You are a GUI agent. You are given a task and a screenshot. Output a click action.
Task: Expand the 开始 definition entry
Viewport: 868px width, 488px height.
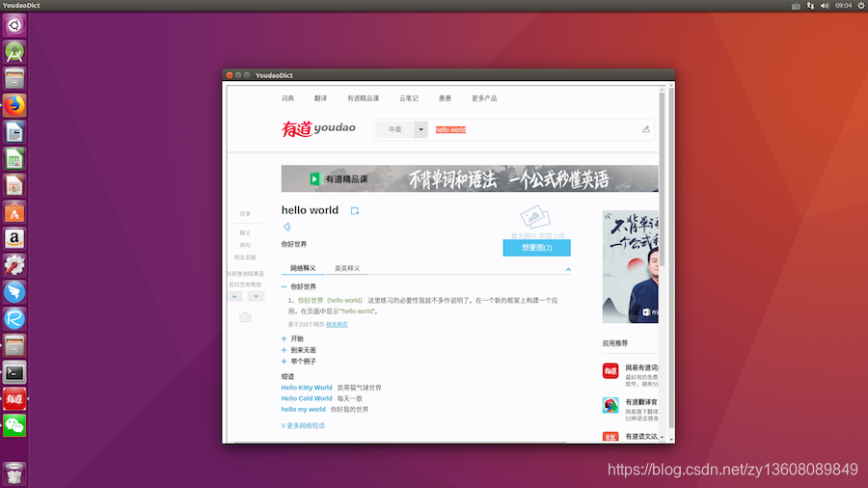(x=284, y=339)
